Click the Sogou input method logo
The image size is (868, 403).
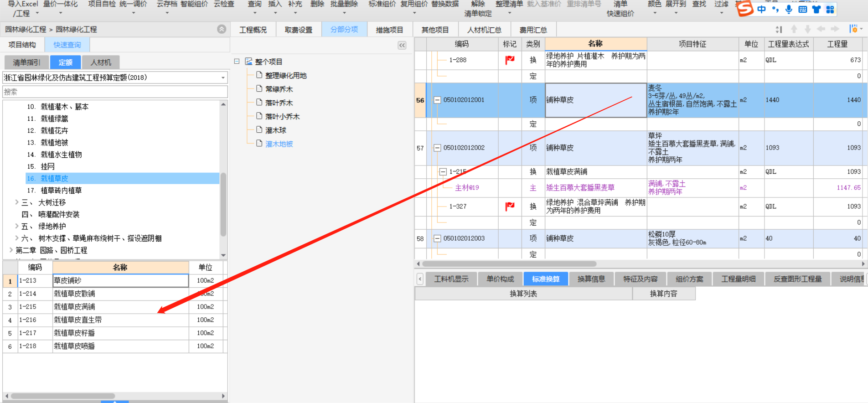(745, 8)
